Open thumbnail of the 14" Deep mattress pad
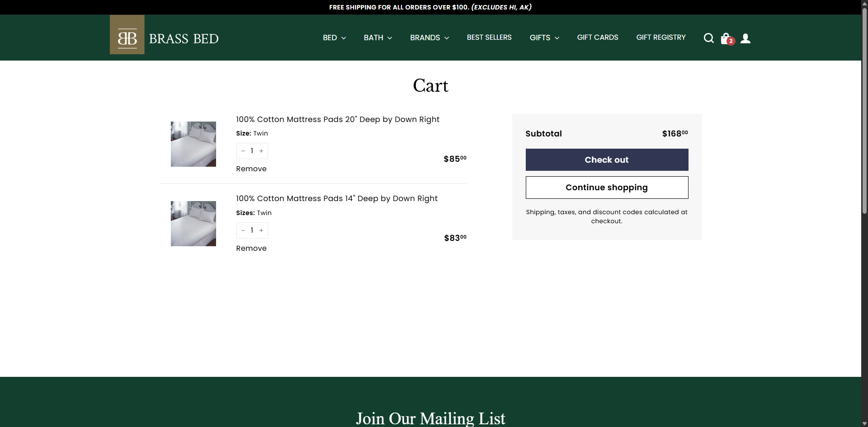868x427 pixels. pos(193,224)
